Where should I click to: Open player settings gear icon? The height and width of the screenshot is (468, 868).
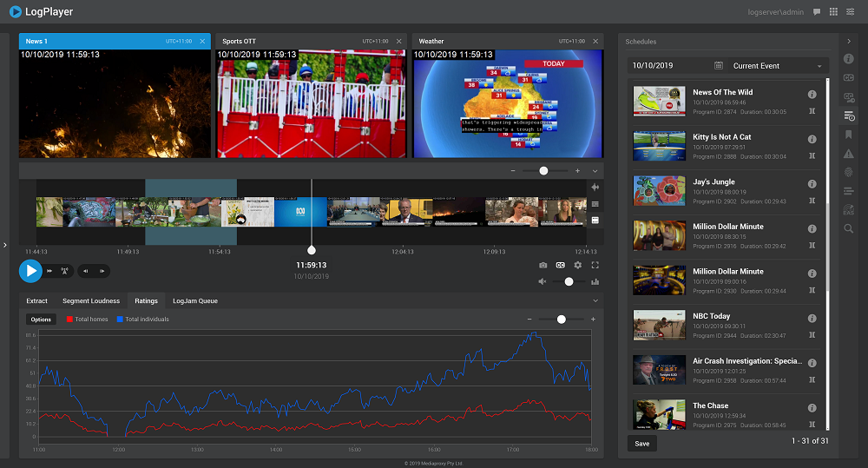[x=578, y=266]
